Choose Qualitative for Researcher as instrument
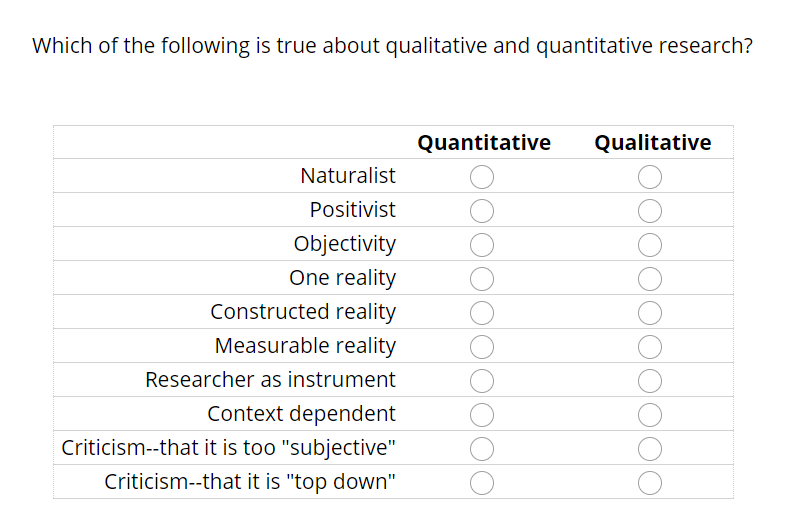Screen dimensions: 787x525 coord(650,381)
